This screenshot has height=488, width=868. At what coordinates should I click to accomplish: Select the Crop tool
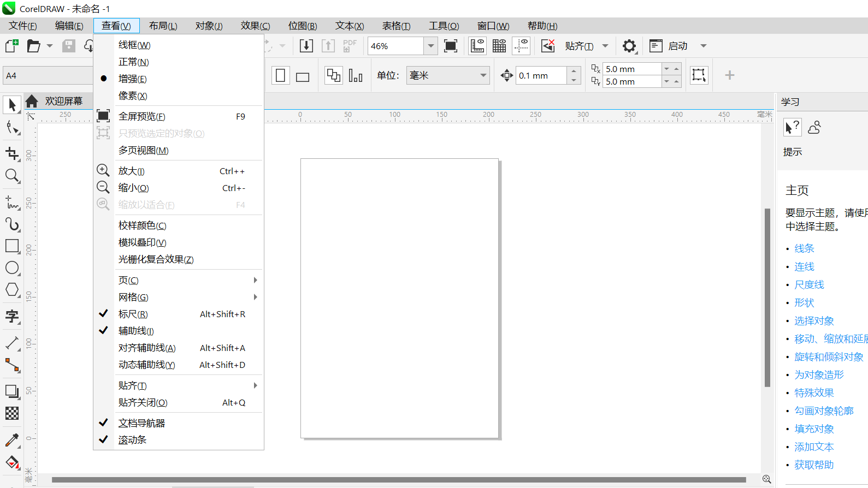12,154
